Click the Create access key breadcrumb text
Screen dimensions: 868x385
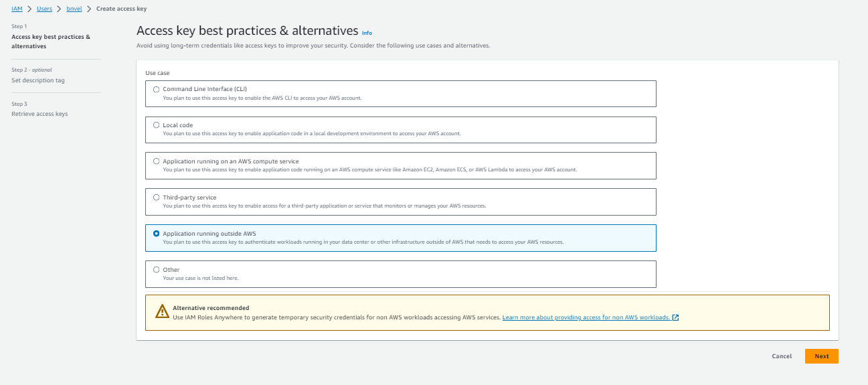121,9
